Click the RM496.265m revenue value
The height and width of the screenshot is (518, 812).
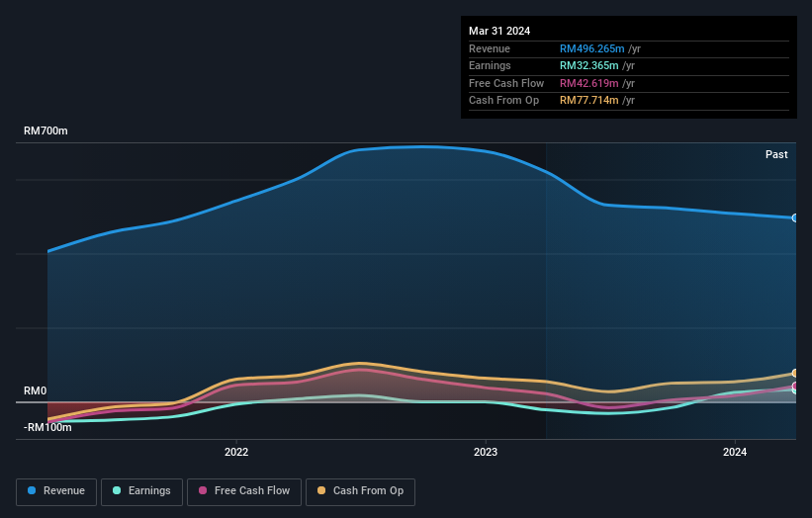coord(591,48)
